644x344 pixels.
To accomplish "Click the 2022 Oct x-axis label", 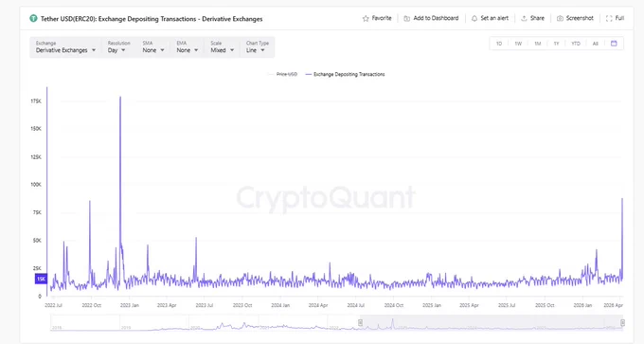I will click(x=92, y=305).
